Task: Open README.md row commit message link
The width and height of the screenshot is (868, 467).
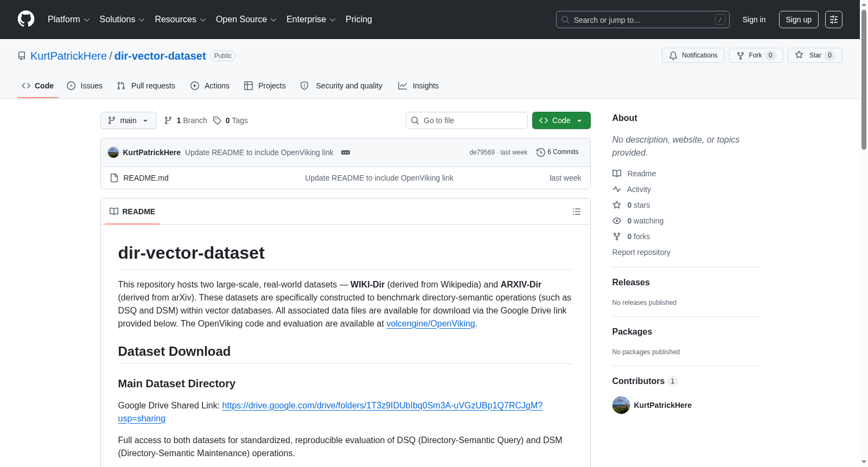Action: (x=379, y=178)
